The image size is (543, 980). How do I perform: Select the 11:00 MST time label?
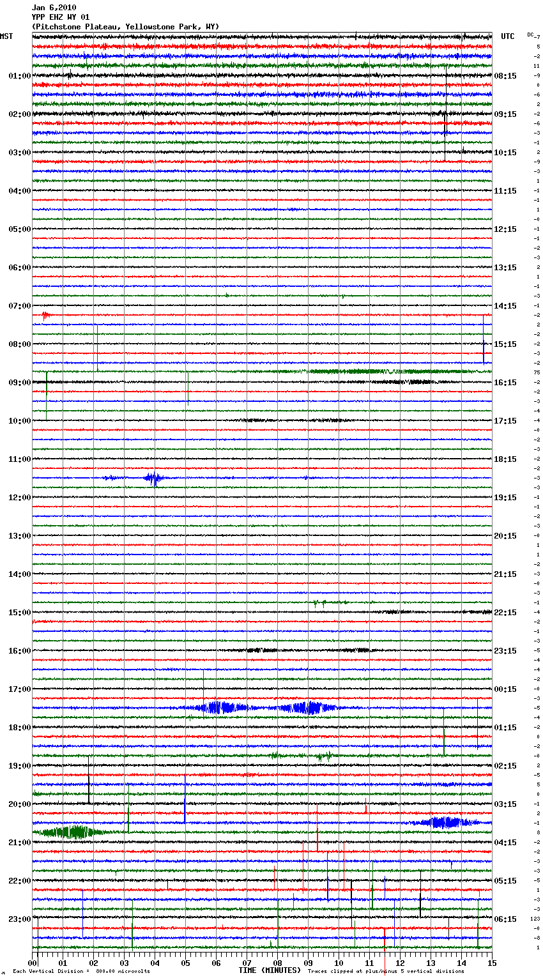coord(20,459)
